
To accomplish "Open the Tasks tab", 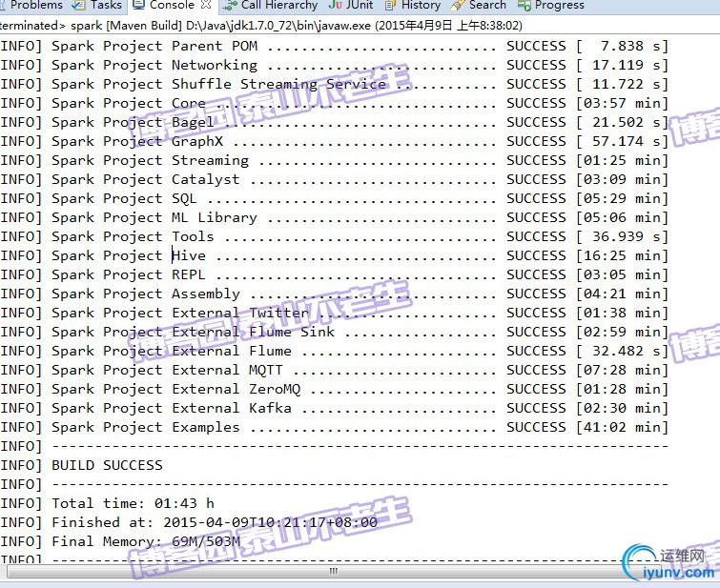I will point(98,5).
